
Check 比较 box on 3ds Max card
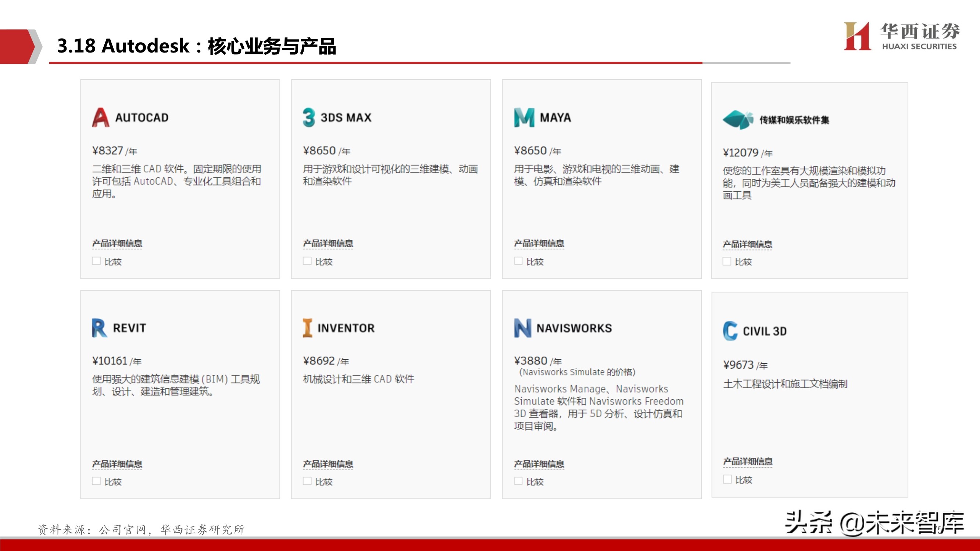tap(307, 261)
